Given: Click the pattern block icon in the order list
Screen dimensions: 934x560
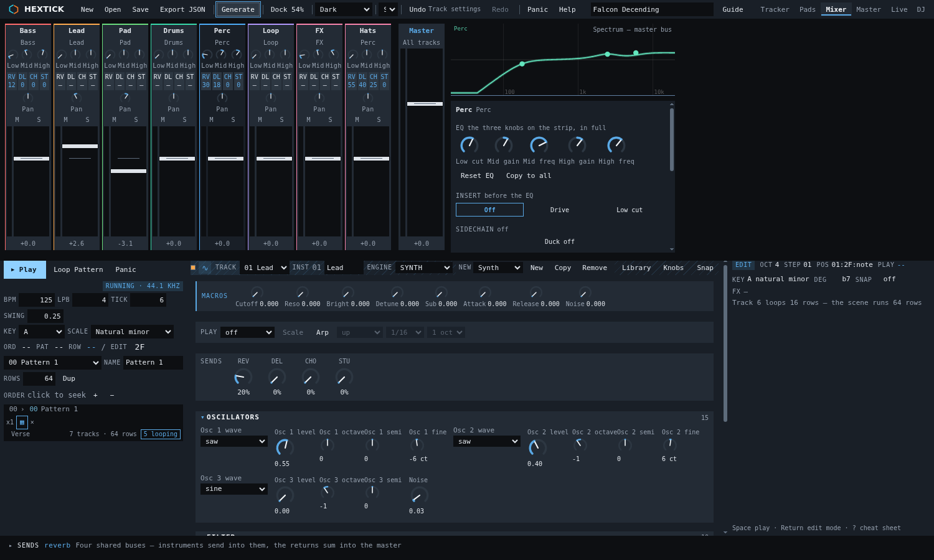Looking at the screenshot, I should [x=22, y=422].
